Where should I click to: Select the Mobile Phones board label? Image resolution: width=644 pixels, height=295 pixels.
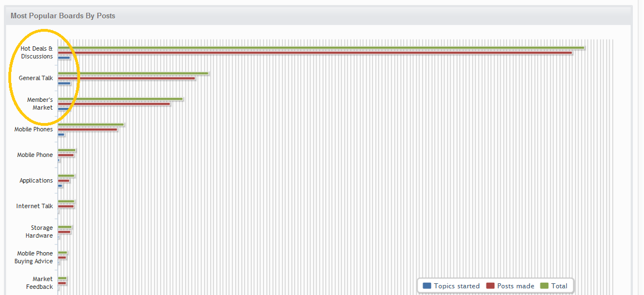(x=34, y=130)
